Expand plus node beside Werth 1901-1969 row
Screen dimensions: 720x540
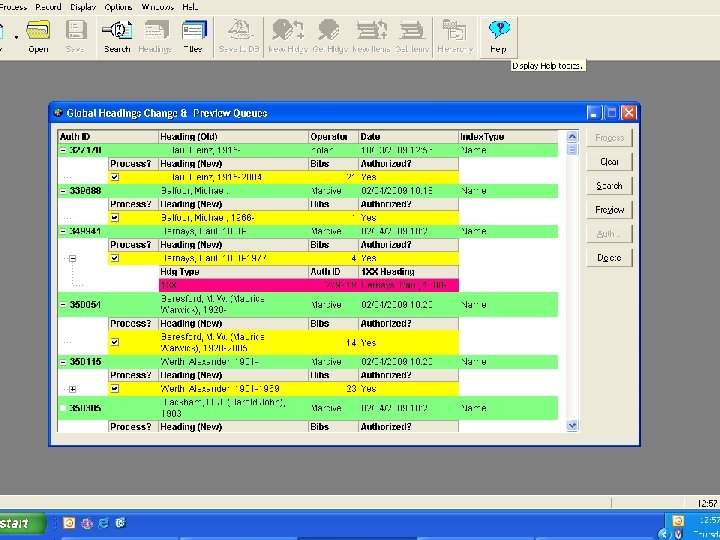pyautogui.click(x=72, y=389)
